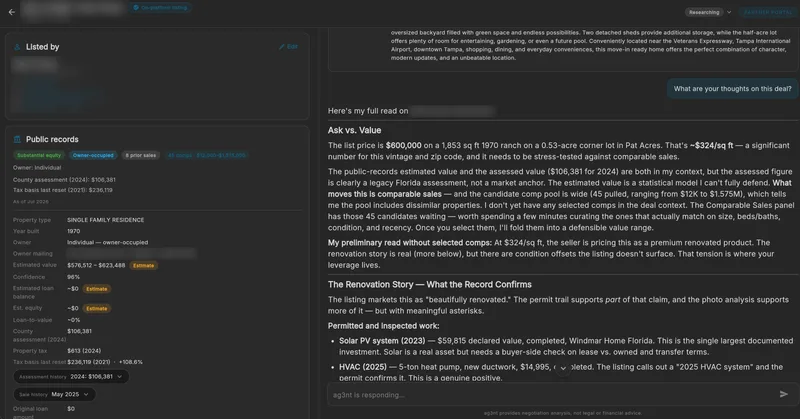Click the 'My preliminary read without selected comps:' text
800x419 pixels.
coord(410,242)
